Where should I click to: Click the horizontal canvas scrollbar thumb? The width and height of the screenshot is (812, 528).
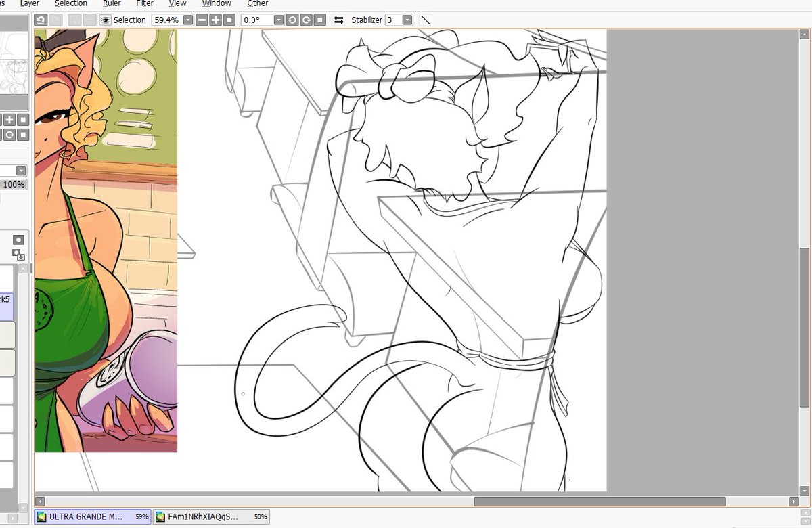(600, 502)
